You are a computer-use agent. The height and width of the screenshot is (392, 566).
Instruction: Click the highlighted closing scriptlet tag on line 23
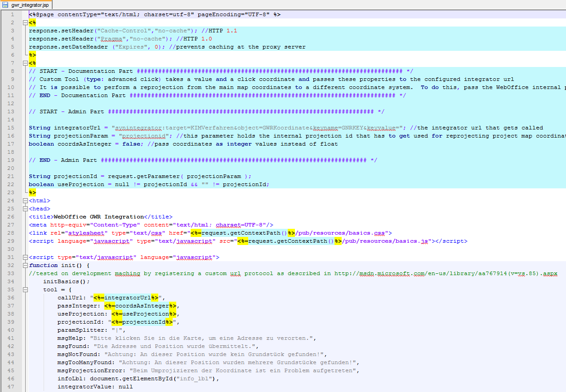31,192
